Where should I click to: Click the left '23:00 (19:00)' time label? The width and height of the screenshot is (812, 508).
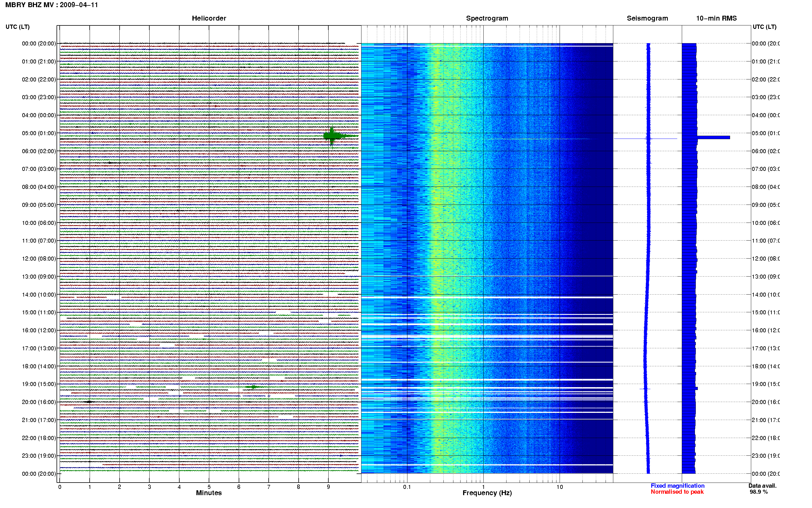coord(39,456)
